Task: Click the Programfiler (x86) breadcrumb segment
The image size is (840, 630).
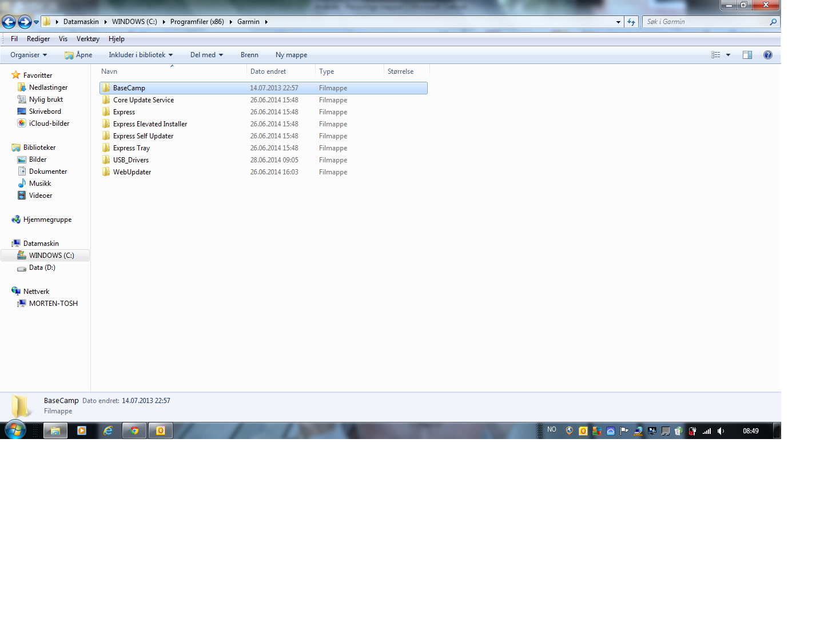Action: [197, 22]
